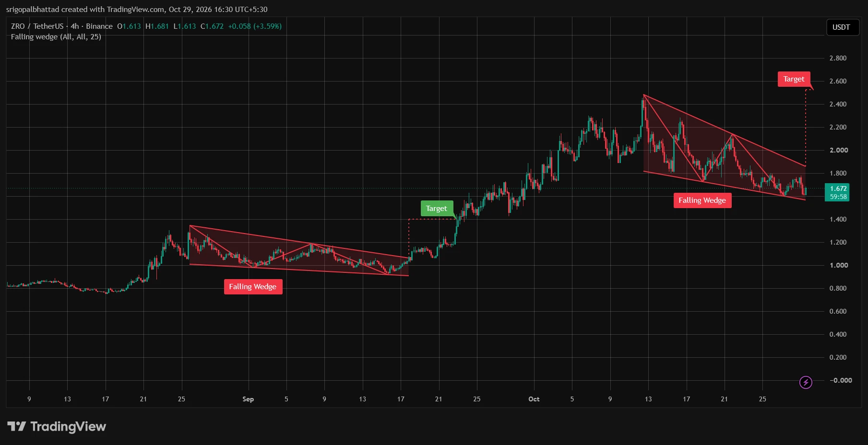
Task: Click the 1.000 price axis value
Action: (x=839, y=265)
